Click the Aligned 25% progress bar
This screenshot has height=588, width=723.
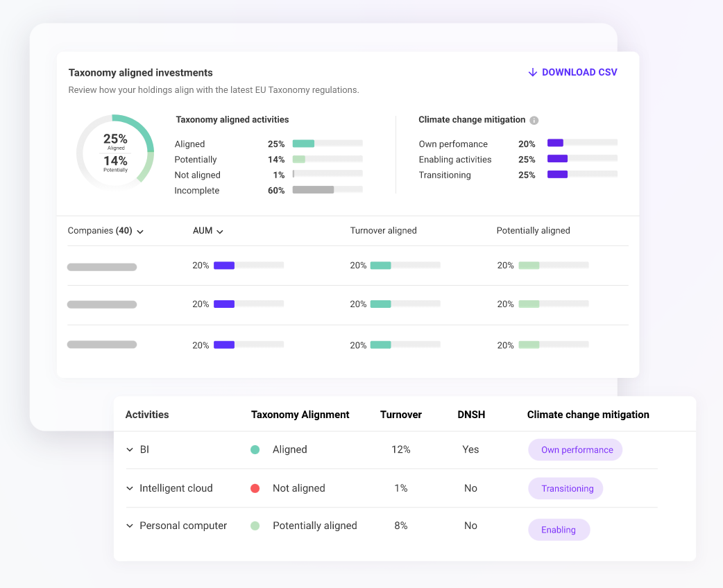(328, 144)
